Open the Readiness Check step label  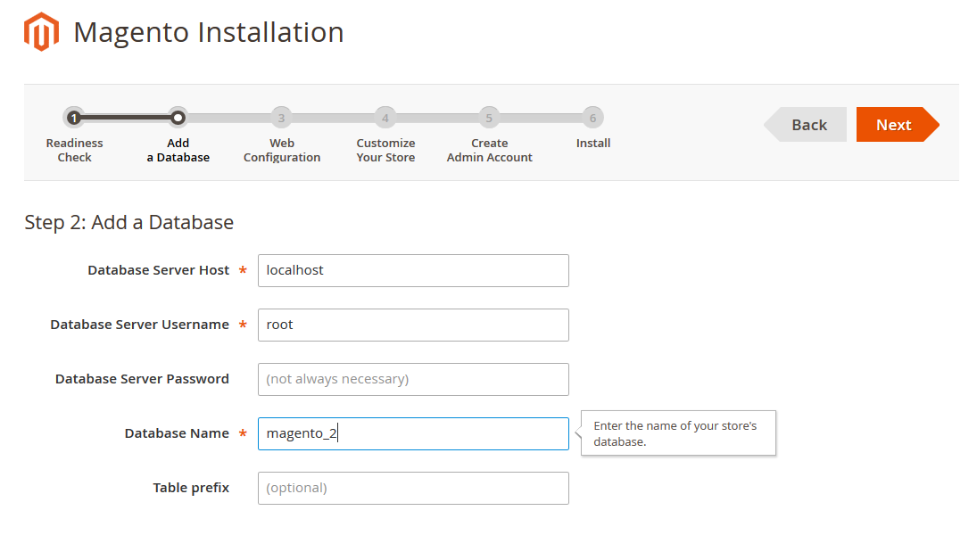(74, 150)
